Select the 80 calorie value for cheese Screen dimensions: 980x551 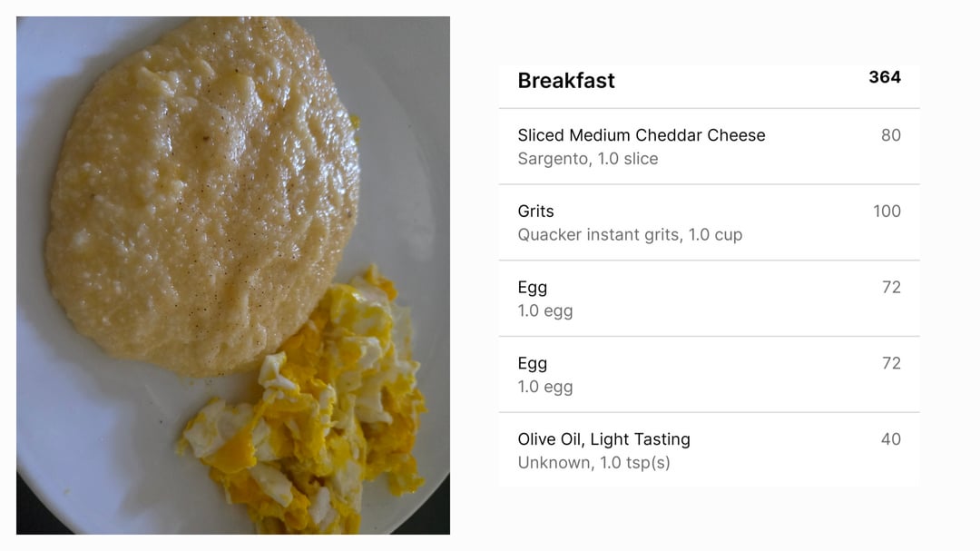pos(891,135)
